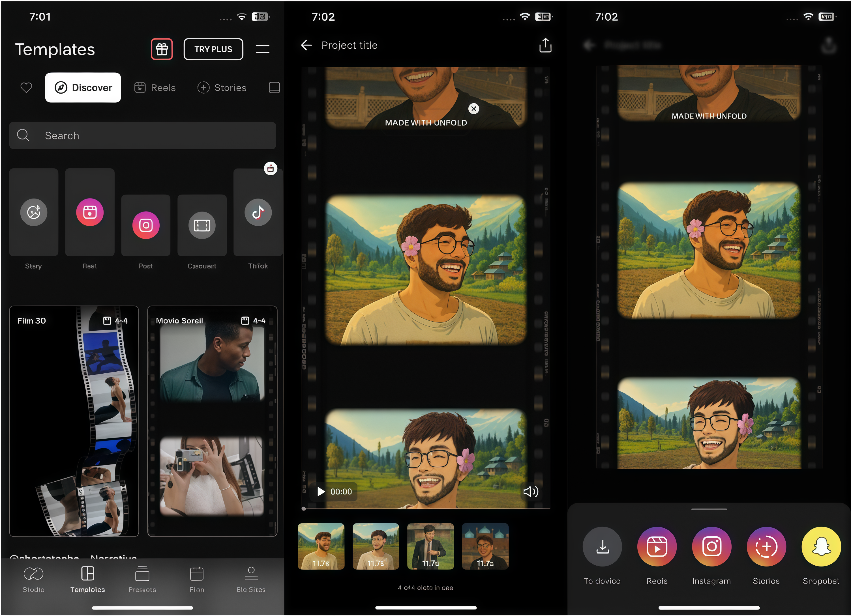Remove the top clip with the X

[x=473, y=109]
